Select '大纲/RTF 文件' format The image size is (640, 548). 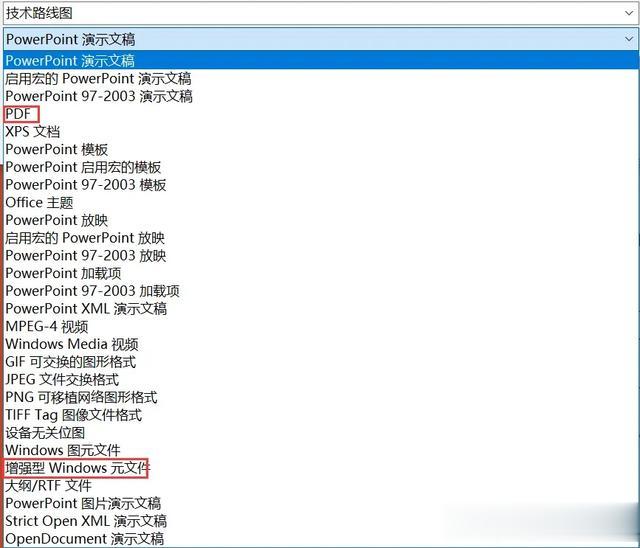321,486
